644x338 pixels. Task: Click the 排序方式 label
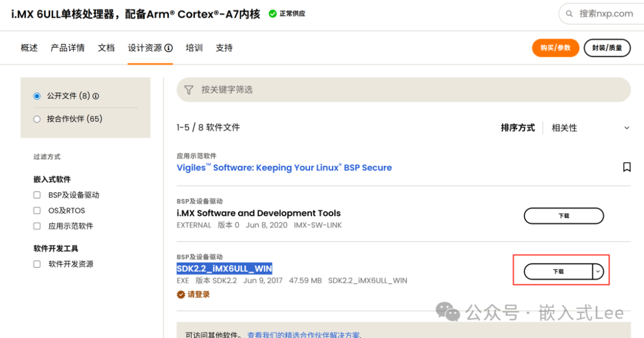coord(518,128)
